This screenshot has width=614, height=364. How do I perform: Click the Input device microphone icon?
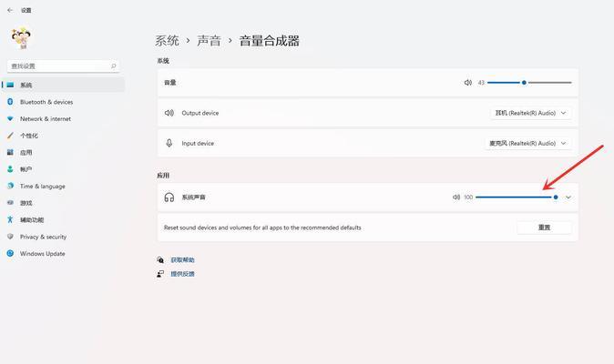pyautogui.click(x=169, y=143)
